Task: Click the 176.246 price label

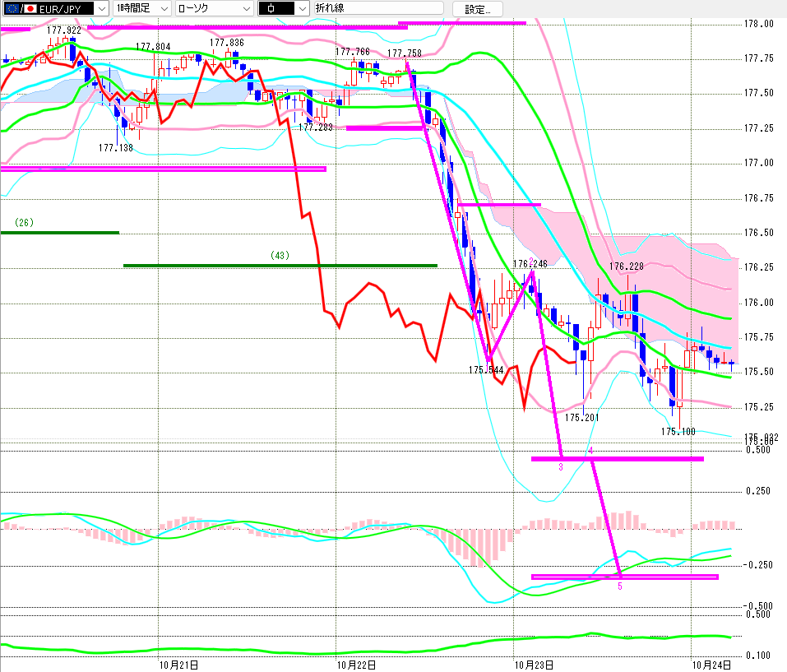Action: coord(530,264)
